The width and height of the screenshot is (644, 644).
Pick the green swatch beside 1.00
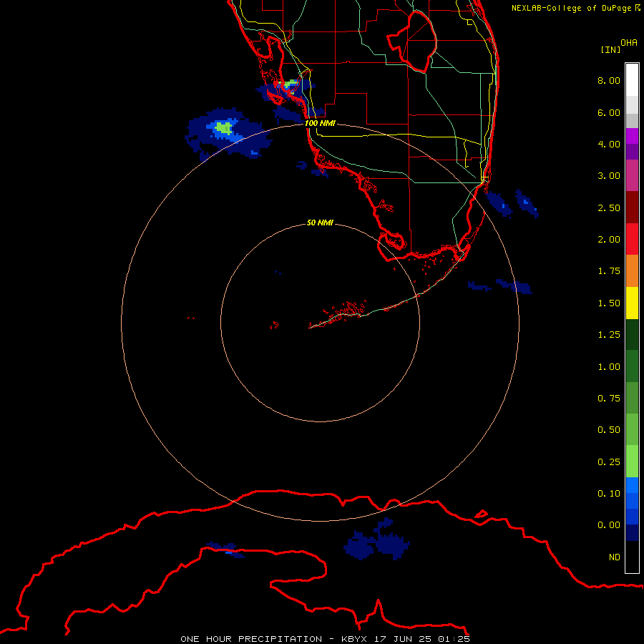(632, 366)
